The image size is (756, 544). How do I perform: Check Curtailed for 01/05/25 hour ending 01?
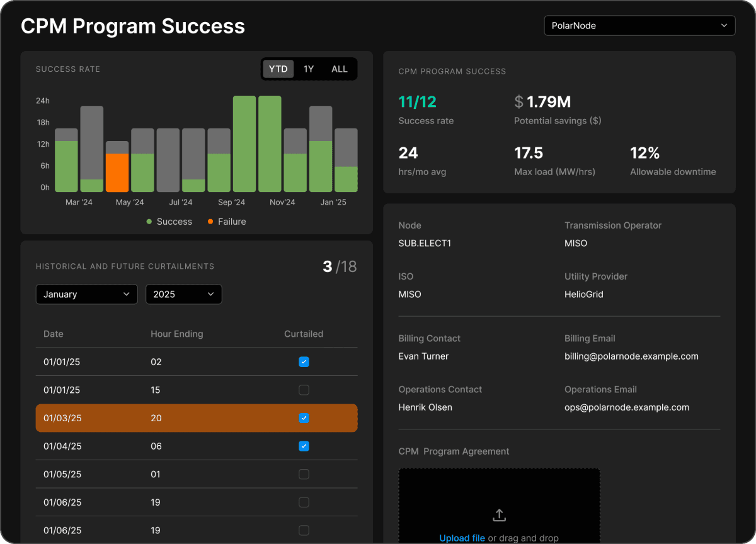click(304, 474)
